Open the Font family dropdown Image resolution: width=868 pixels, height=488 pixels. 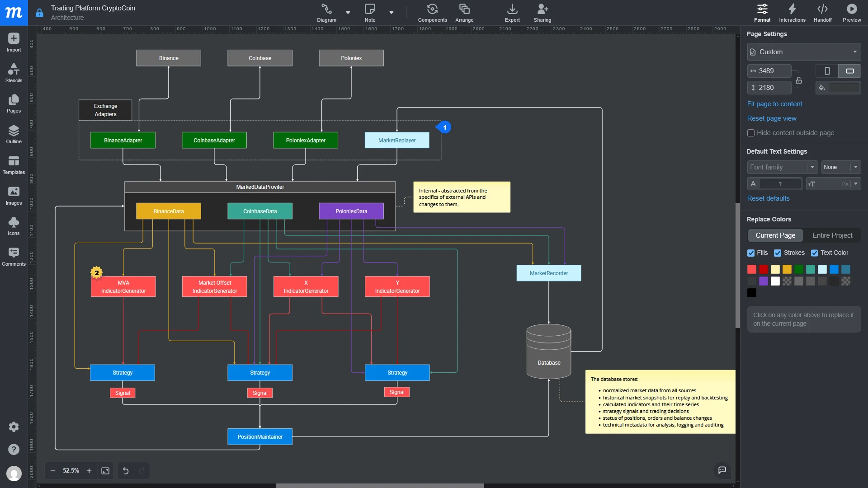tap(782, 167)
